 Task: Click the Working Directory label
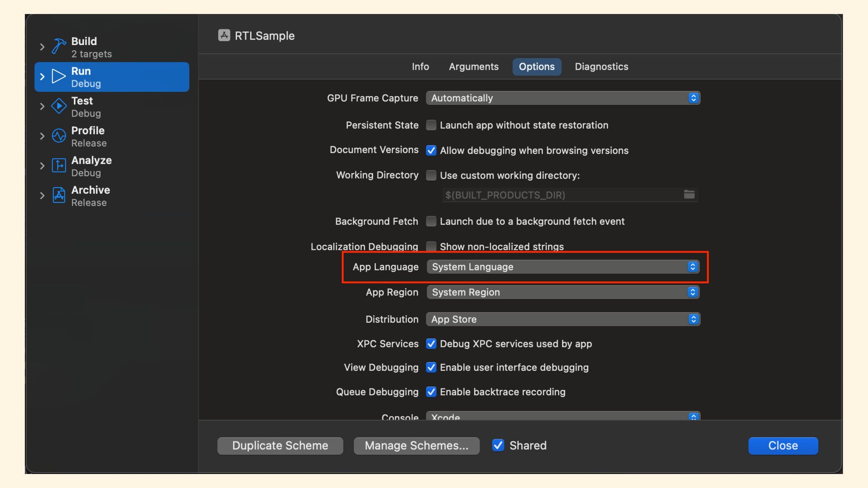377,175
